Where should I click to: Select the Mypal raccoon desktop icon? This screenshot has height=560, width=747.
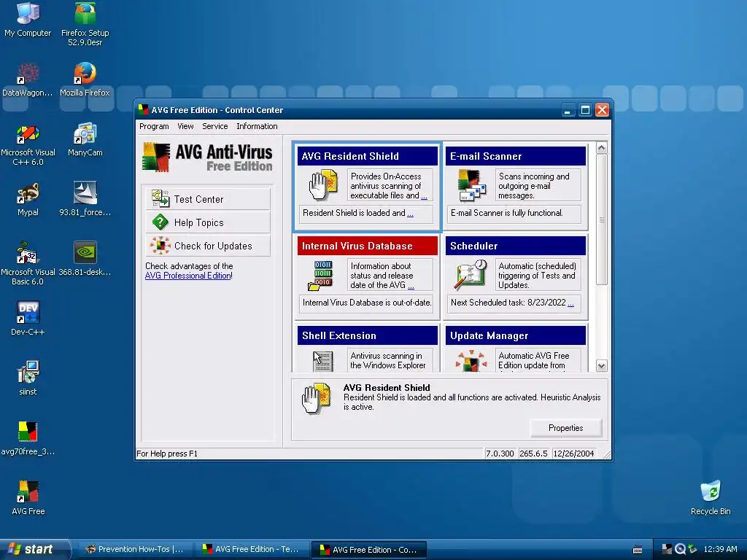[28, 200]
